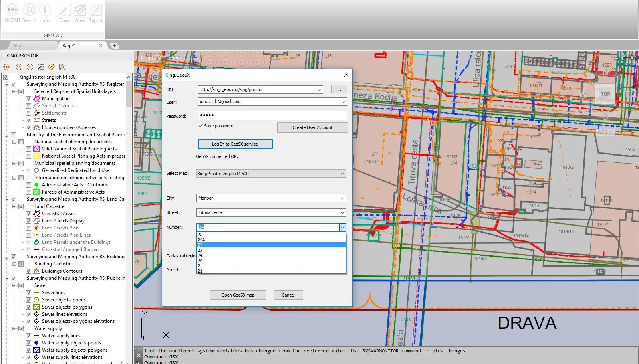This screenshot has width=639, height=364.
Task: Expand the Select Map dropdown
Action: (342, 174)
